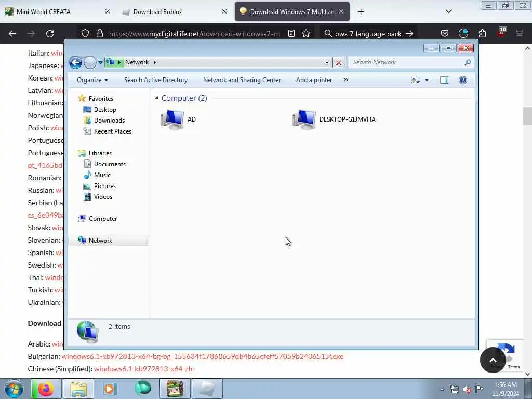This screenshot has width=532, height=399.
Task: Open the Pocket save icon
Action: click(445, 34)
